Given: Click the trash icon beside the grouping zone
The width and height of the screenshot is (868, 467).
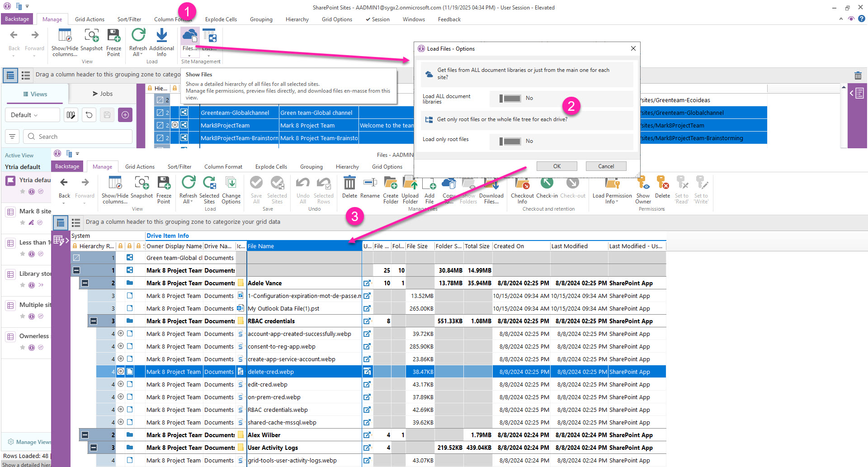Looking at the screenshot, I should 858,75.
